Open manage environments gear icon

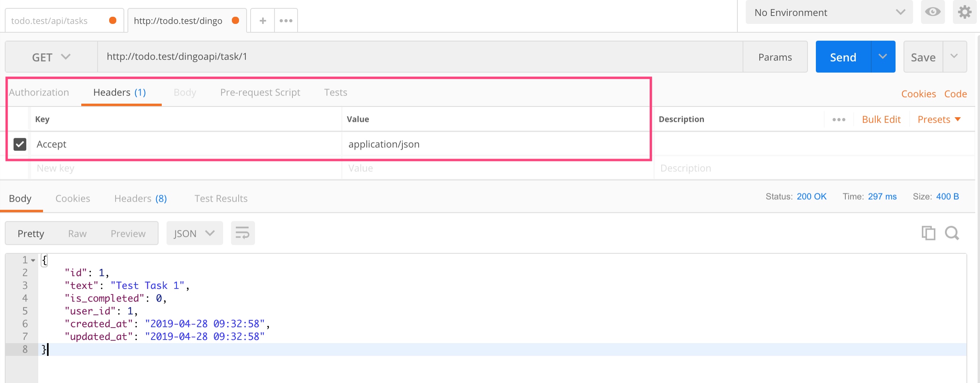pos(964,12)
